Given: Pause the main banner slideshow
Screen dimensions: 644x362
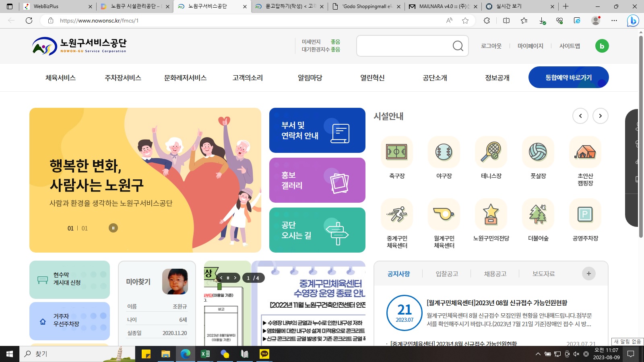Looking at the screenshot, I should (x=113, y=228).
